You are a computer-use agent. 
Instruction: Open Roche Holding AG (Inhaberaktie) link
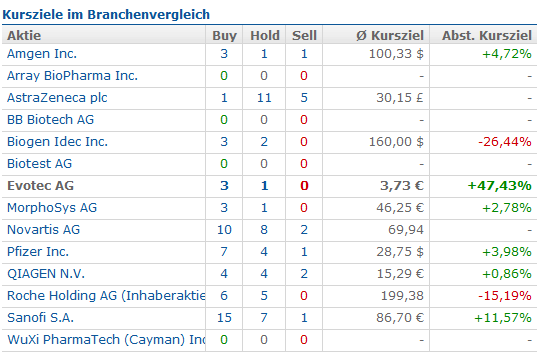pyautogui.click(x=106, y=296)
